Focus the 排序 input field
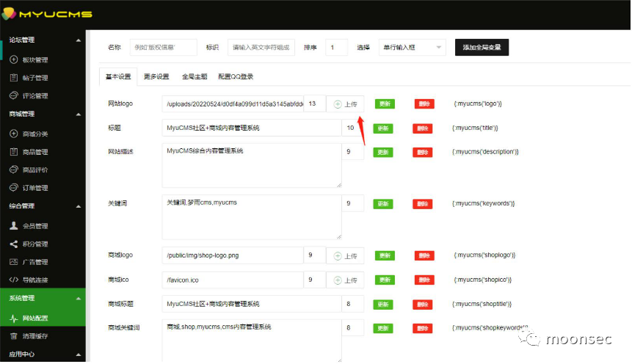 click(337, 48)
